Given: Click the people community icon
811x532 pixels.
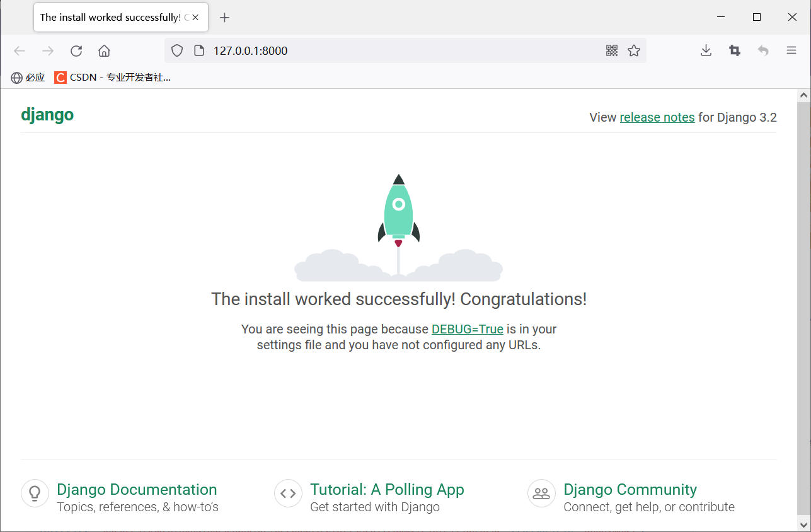Looking at the screenshot, I should click(x=542, y=494).
